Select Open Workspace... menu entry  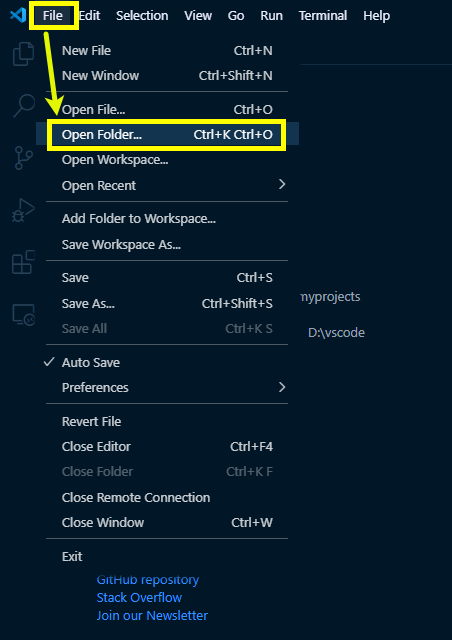coord(167,160)
